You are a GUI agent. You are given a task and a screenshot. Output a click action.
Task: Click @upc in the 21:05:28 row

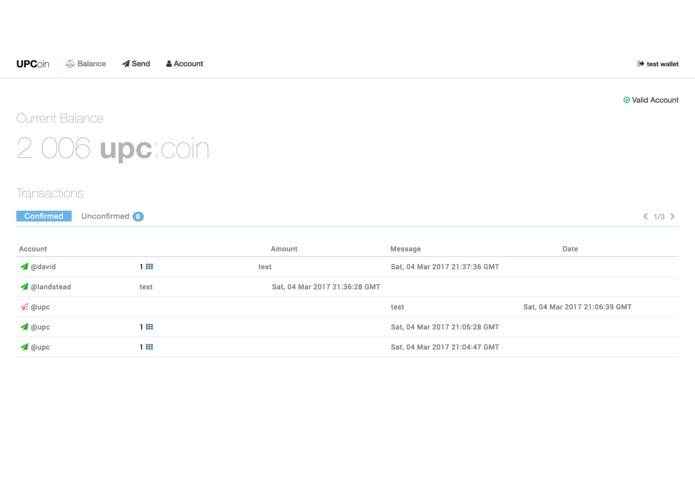pos(40,327)
